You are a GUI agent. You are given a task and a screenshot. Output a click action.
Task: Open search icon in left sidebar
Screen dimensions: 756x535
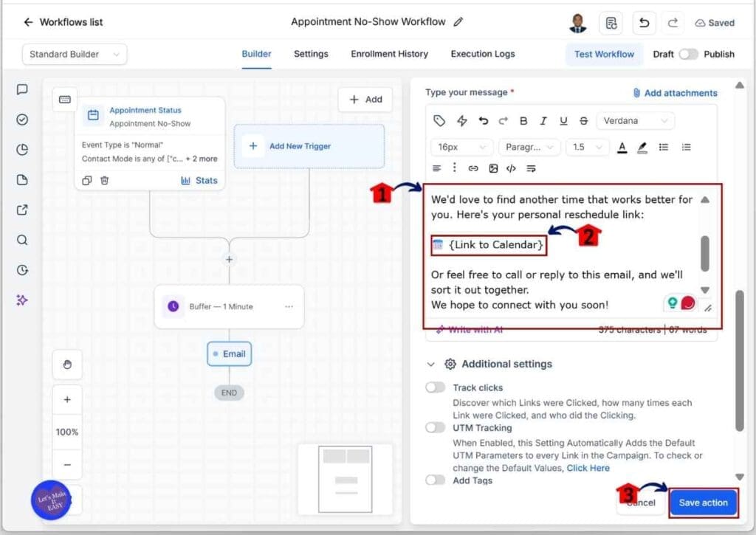pyautogui.click(x=22, y=240)
